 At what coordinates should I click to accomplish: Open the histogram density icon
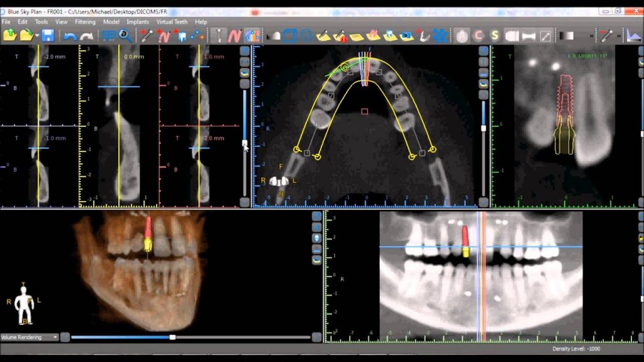click(633, 36)
